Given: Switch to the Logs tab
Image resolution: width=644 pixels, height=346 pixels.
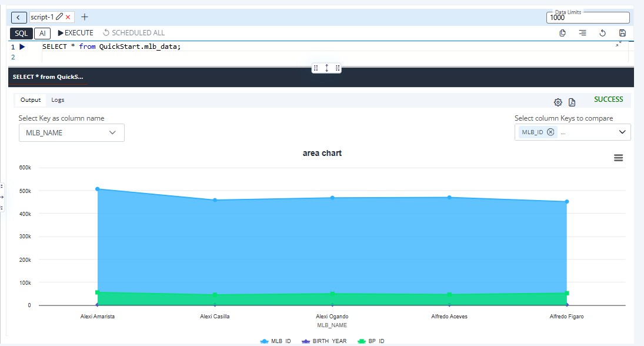Looking at the screenshot, I should click(58, 100).
